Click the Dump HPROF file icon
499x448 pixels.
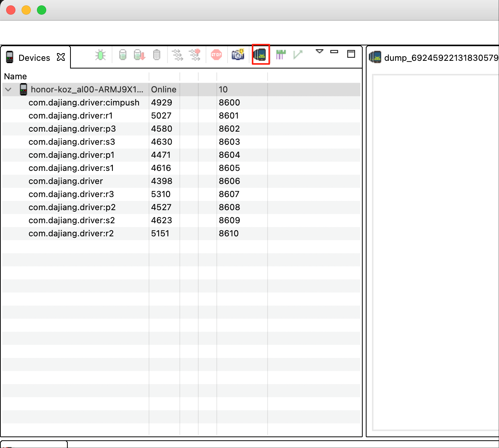(x=139, y=55)
